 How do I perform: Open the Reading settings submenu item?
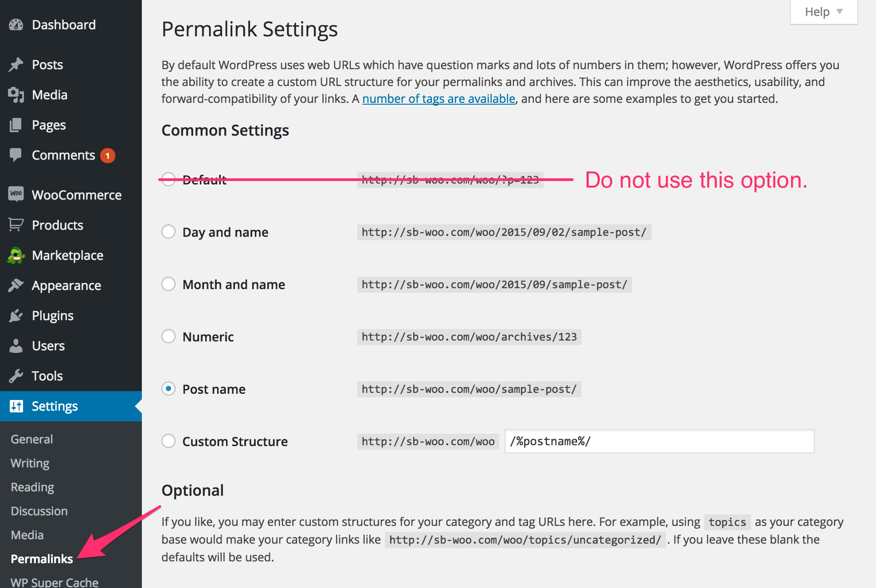tap(32, 487)
